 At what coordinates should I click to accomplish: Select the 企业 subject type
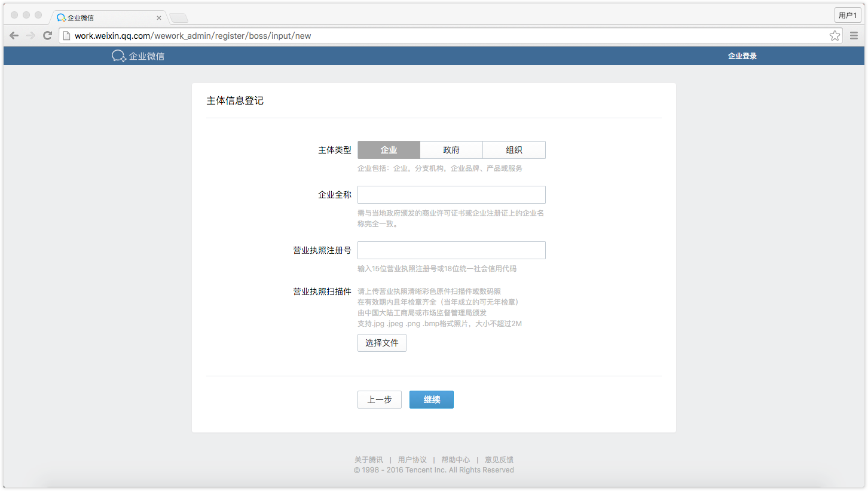389,149
